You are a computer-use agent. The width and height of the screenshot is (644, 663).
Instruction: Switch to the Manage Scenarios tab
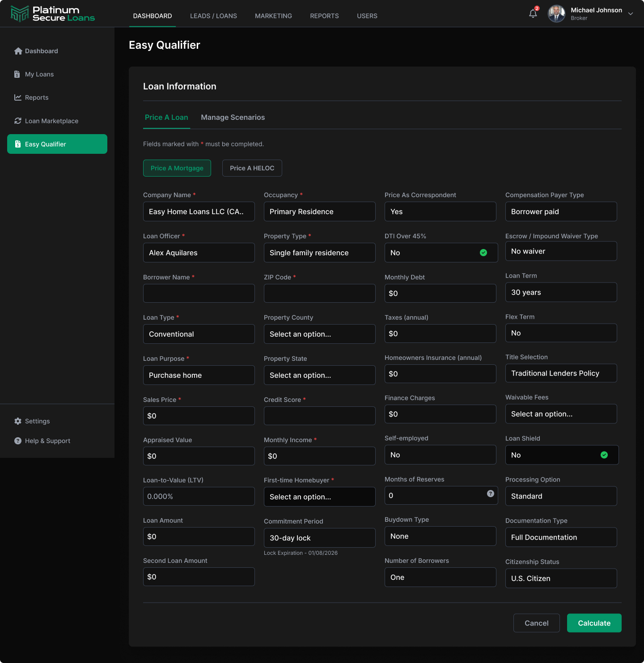click(233, 117)
